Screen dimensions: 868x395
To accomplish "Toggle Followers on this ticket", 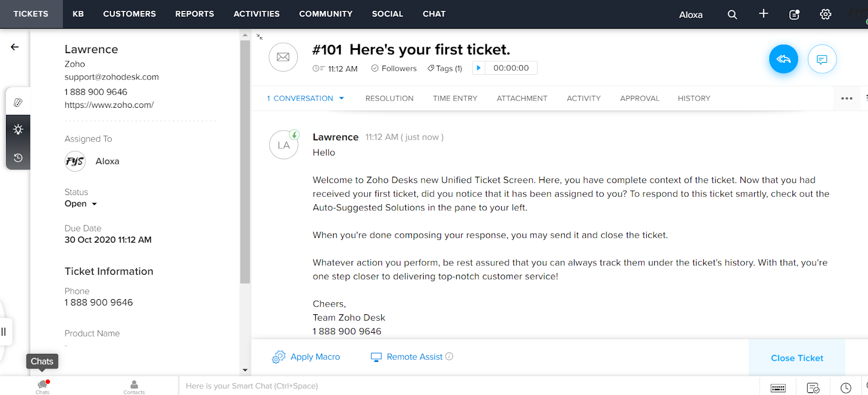I will (x=394, y=68).
